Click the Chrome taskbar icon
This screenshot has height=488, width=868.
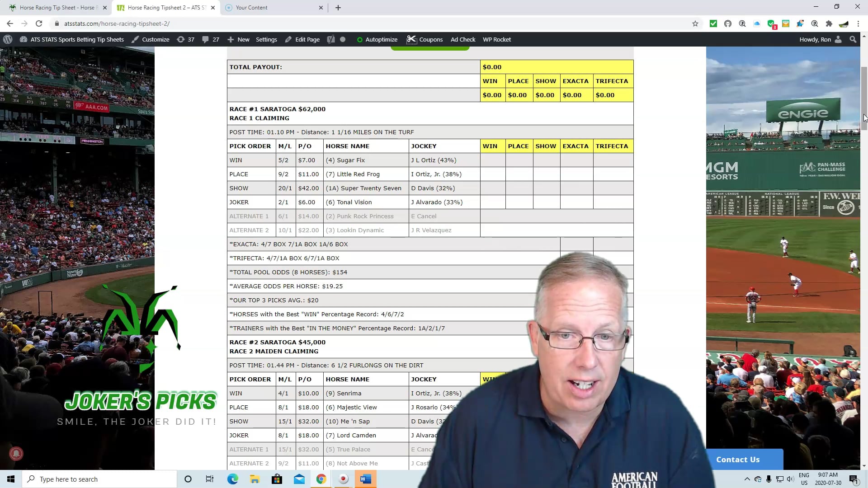(321, 479)
